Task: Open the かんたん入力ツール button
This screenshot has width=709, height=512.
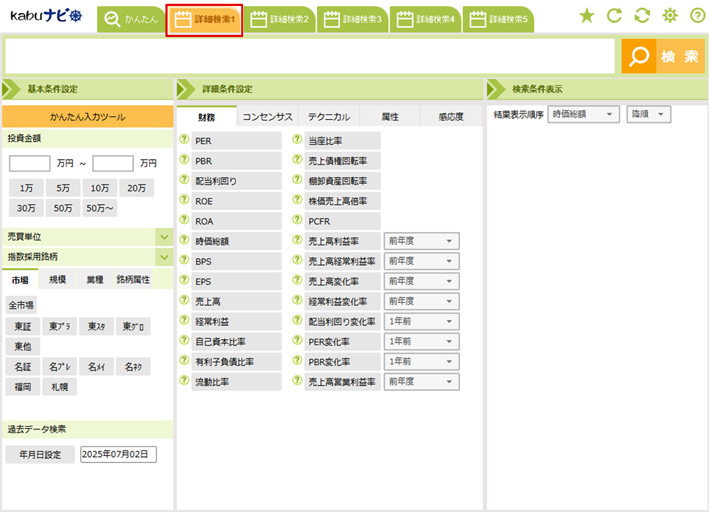Action: [88, 117]
